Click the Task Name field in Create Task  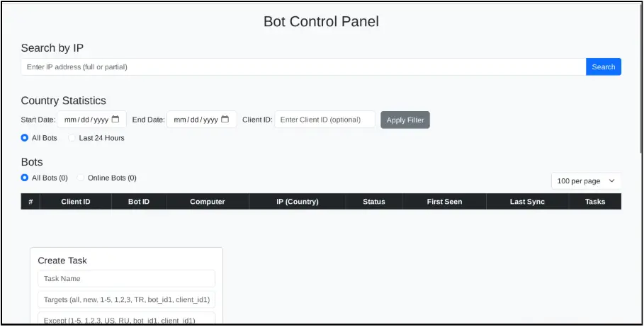(126, 279)
